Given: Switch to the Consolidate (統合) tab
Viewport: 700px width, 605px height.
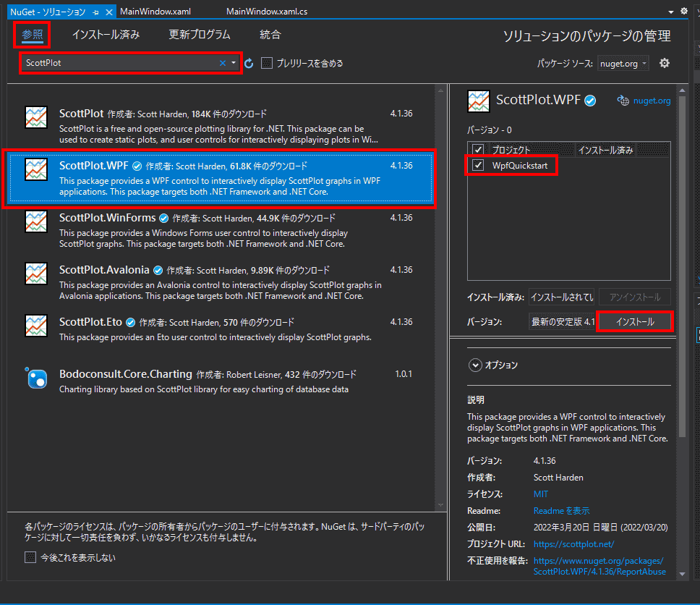Looking at the screenshot, I should 270,35.
